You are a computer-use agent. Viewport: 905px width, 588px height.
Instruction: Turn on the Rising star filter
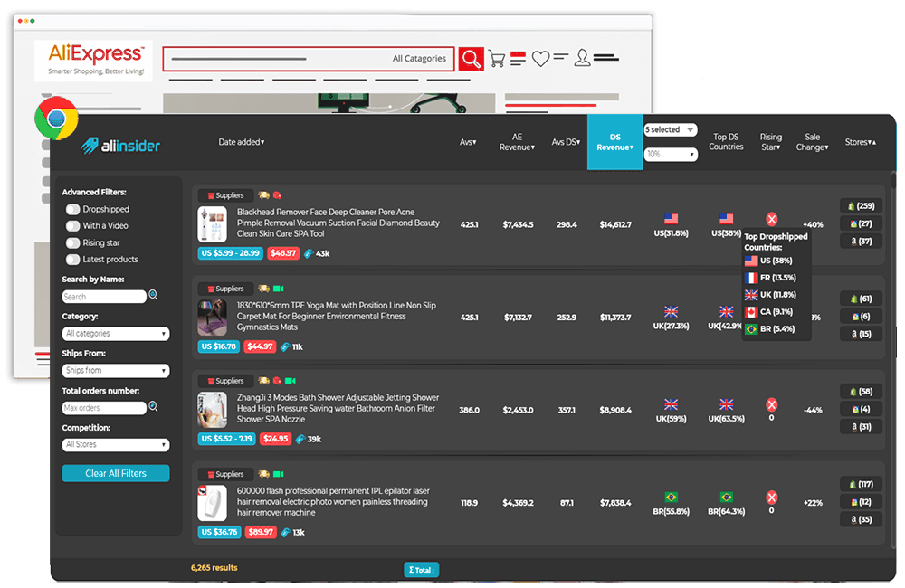pos(72,242)
